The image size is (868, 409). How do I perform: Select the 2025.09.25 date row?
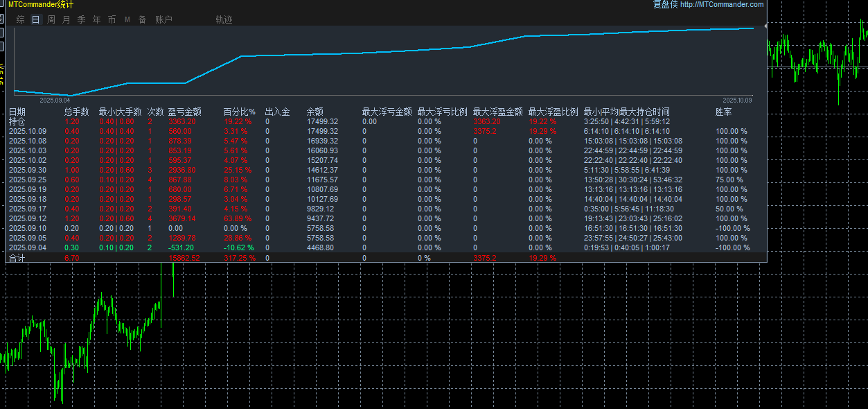coord(28,180)
